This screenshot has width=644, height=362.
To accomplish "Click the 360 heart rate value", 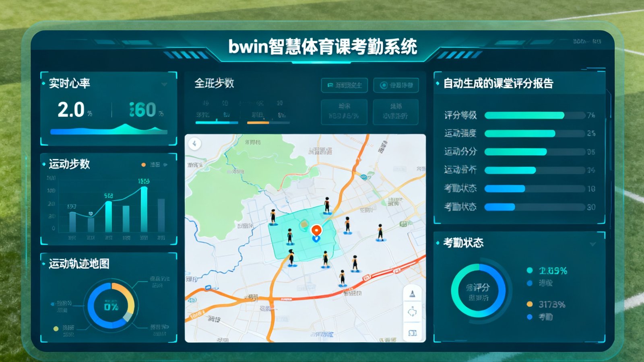I will click(142, 110).
